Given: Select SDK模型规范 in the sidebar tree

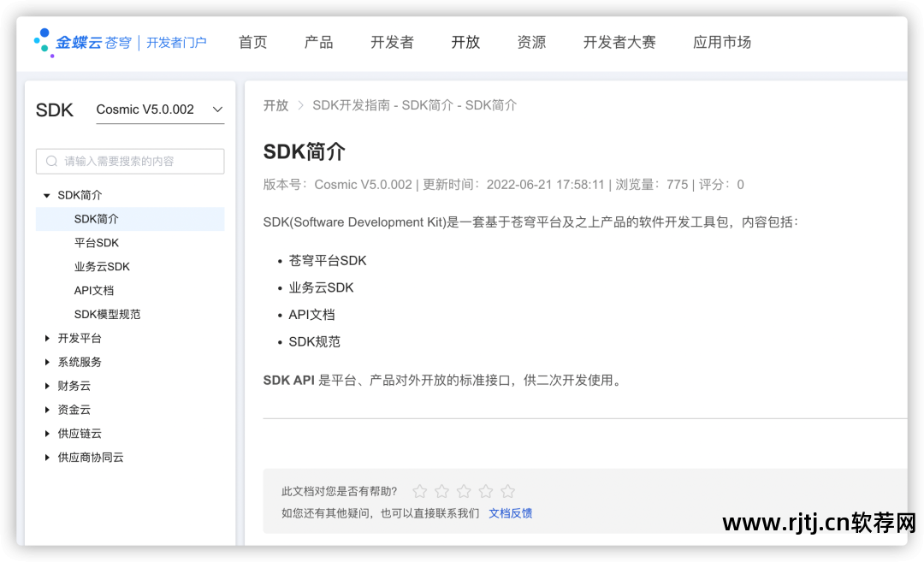Looking at the screenshot, I should coord(107,315).
